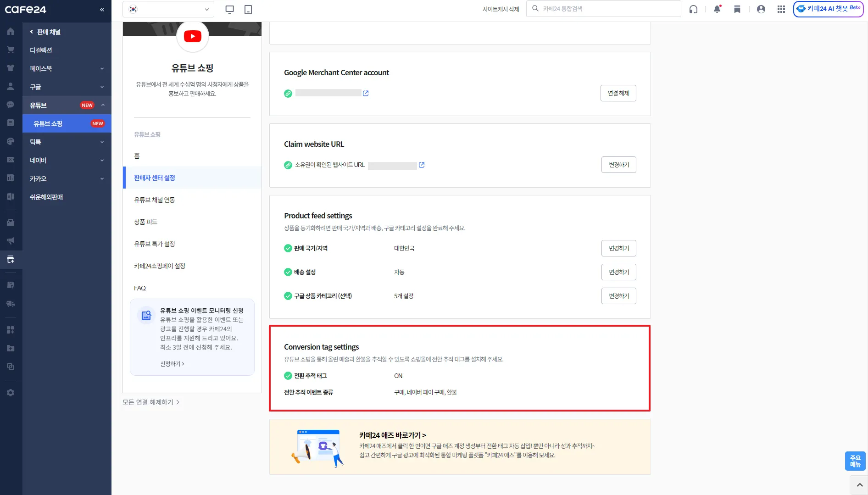Click the sales channel storefront icon
The height and width of the screenshot is (495, 868).
tap(11, 259)
